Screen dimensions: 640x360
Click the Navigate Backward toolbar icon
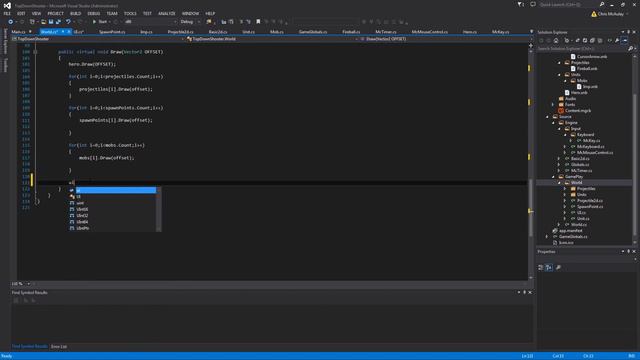click(x=11, y=22)
